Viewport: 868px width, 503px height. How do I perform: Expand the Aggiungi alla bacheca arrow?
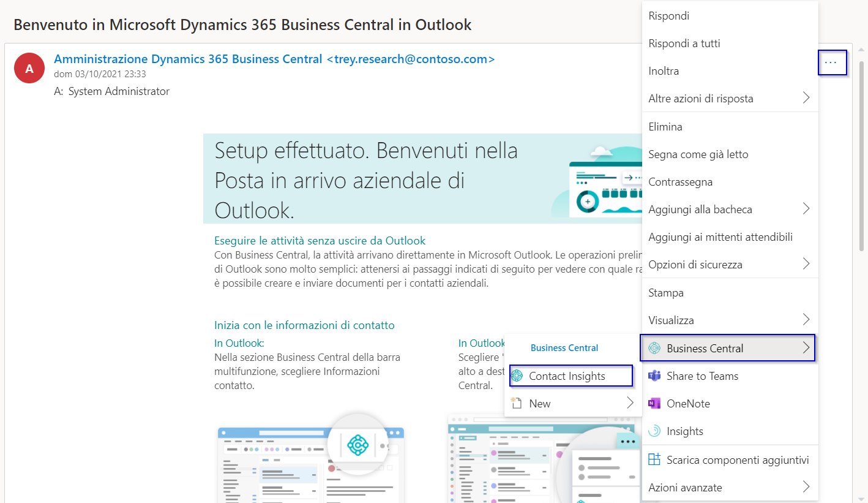806,209
